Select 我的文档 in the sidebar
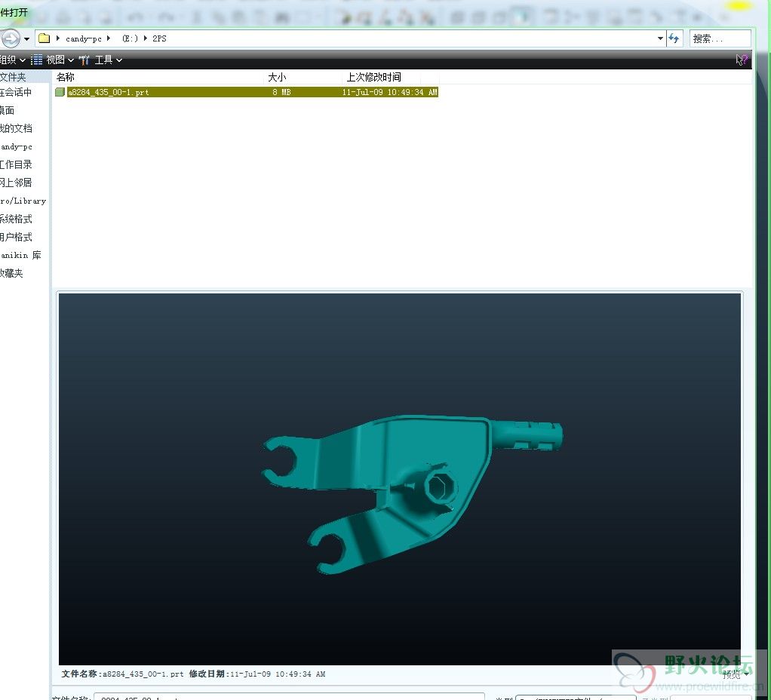The image size is (771, 700). click(17, 128)
